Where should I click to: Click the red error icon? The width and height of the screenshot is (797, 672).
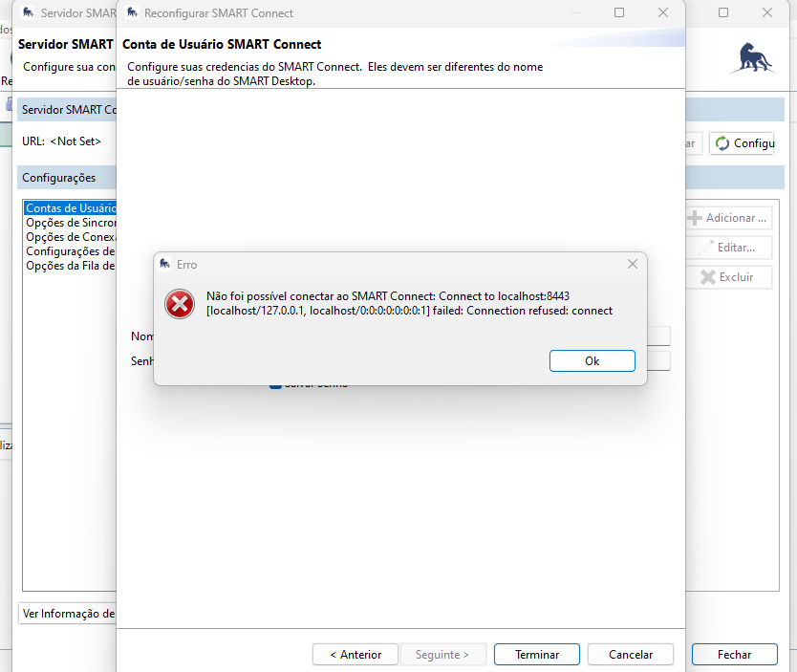[x=179, y=304]
